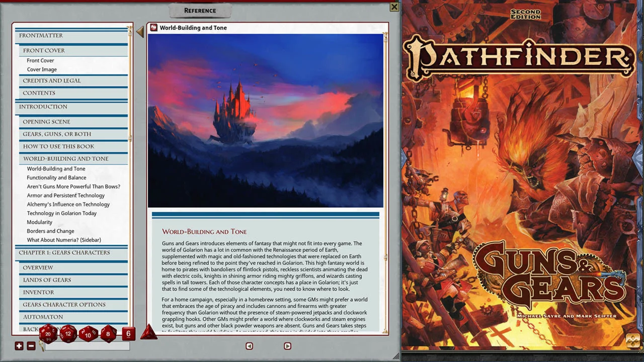
Task: Expand the Lands of Gears heading
Action: point(73,280)
